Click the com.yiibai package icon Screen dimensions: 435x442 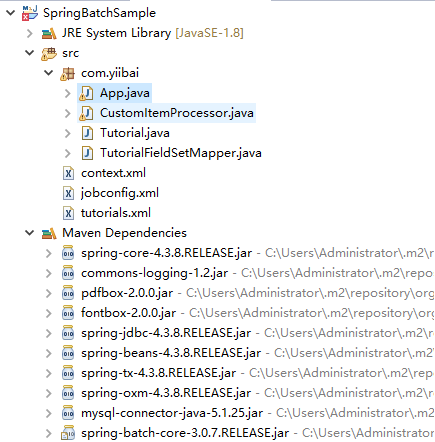tap(68, 73)
